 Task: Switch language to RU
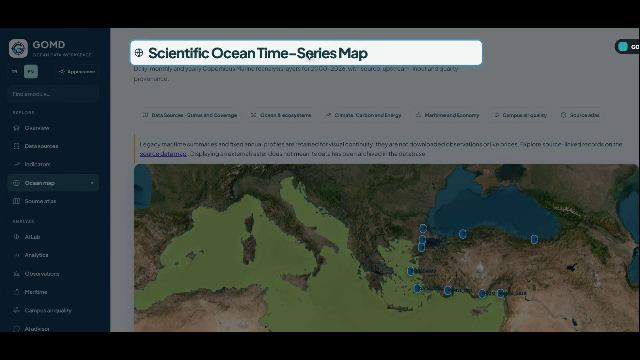31,71
